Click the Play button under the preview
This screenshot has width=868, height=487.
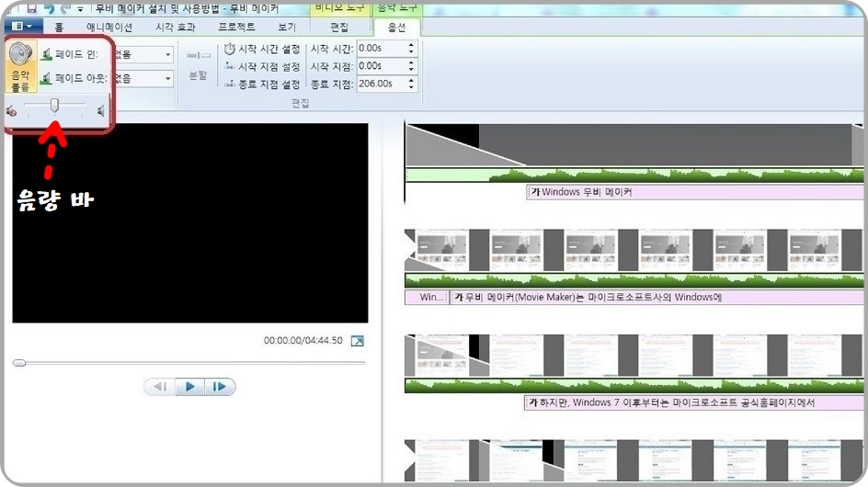(189, 386)
